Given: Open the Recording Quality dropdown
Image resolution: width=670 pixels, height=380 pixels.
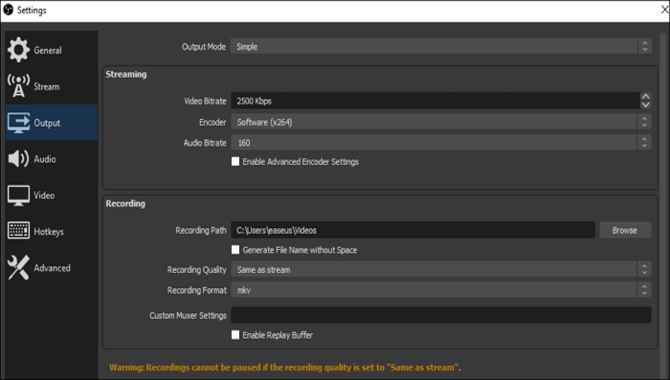Looking at the screenshot, I should [441, 270].
